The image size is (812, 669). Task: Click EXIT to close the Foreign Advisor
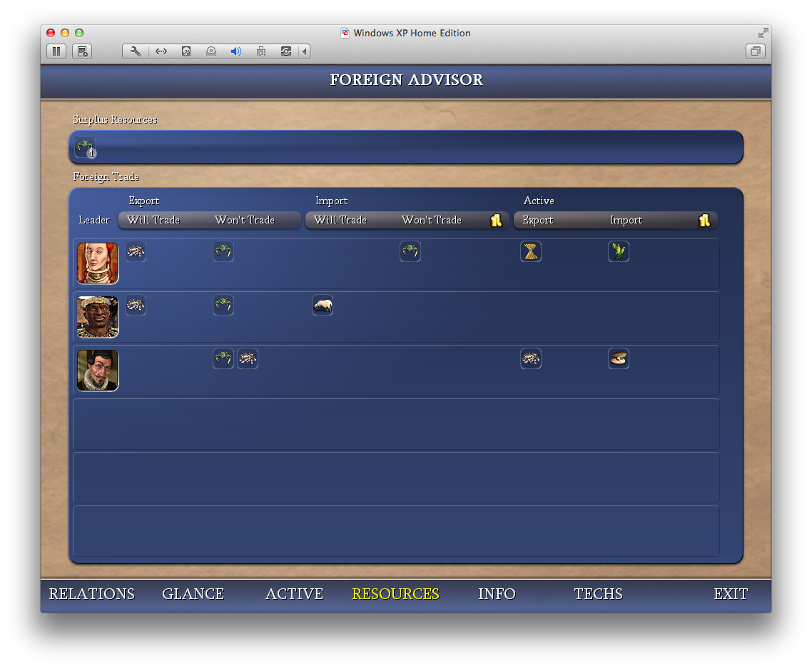(731, 594)
